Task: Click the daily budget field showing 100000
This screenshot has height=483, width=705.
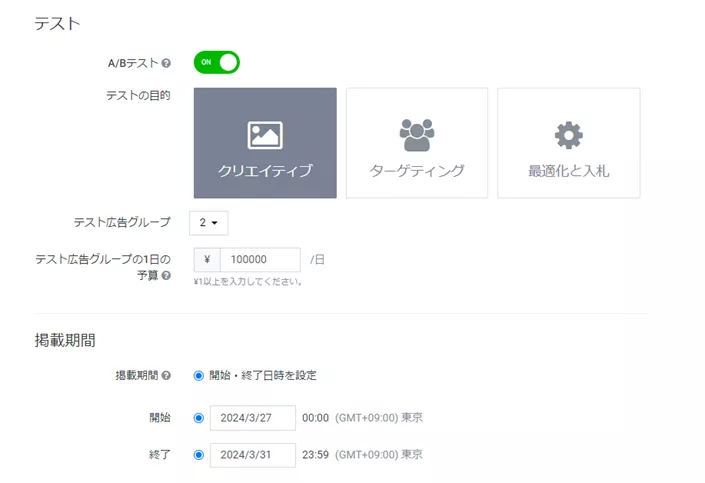Action: point(259,260)
